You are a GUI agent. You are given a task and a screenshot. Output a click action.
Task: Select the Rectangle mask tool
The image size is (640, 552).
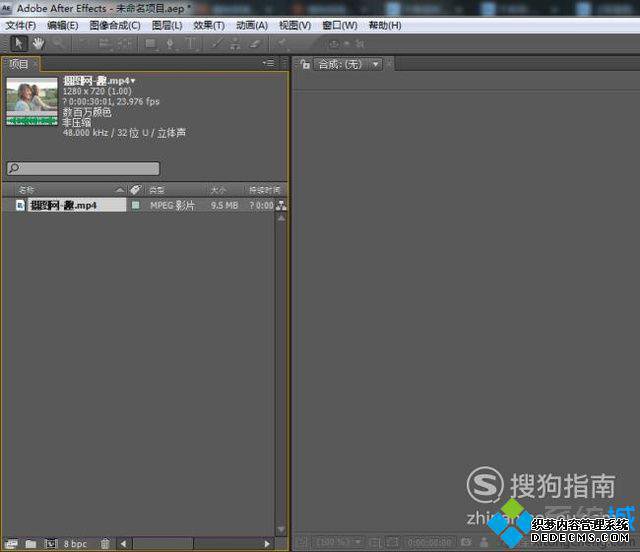point(151,43)
